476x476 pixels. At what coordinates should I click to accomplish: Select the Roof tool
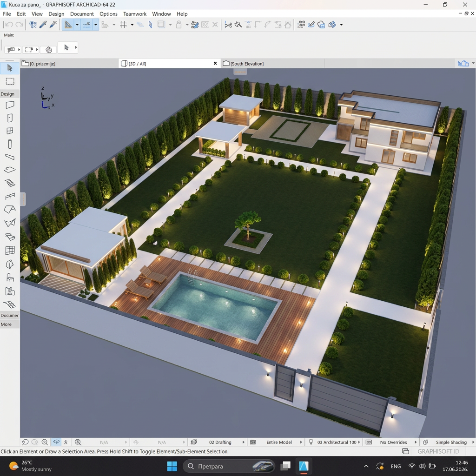tap(10, 210)
